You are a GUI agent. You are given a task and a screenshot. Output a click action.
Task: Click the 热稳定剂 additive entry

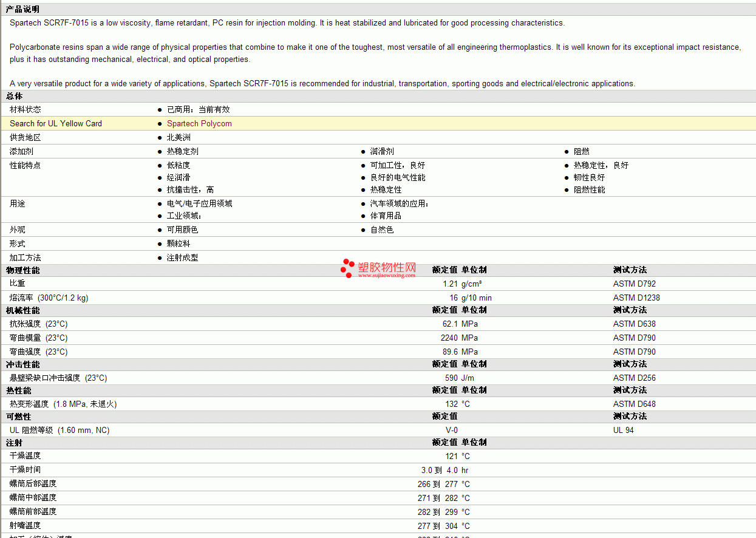point(183,151)
